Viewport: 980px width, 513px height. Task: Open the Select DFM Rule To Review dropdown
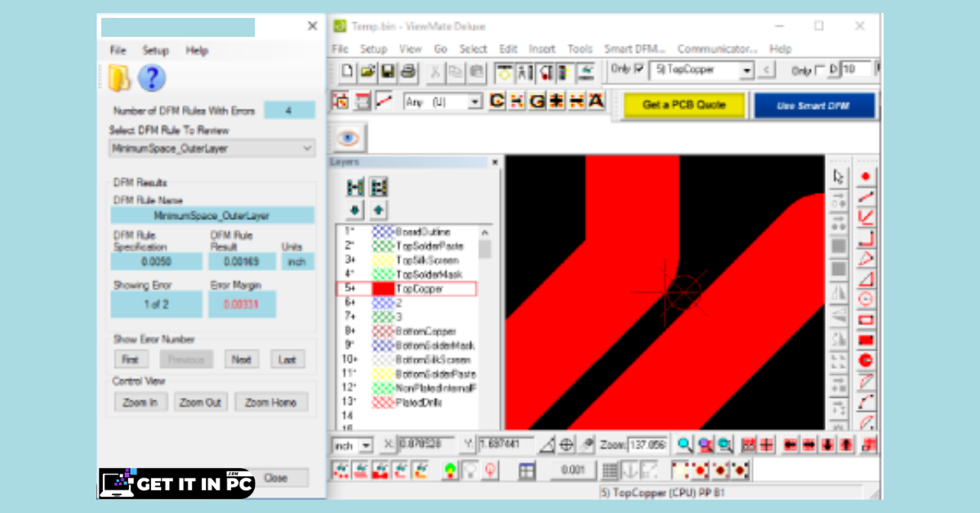212,149
